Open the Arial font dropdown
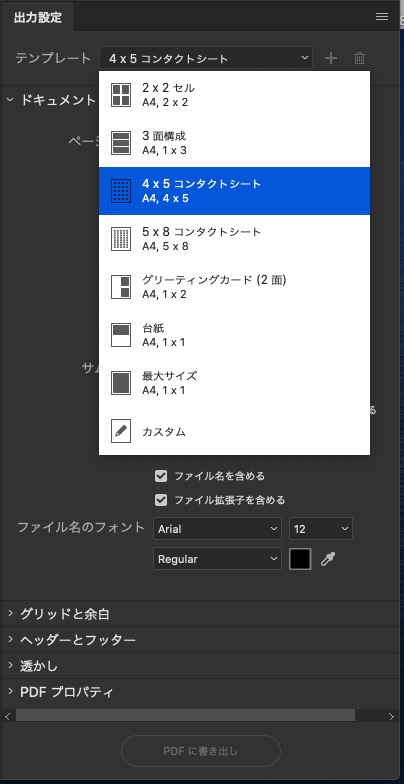404x784 pixels. 218,529
